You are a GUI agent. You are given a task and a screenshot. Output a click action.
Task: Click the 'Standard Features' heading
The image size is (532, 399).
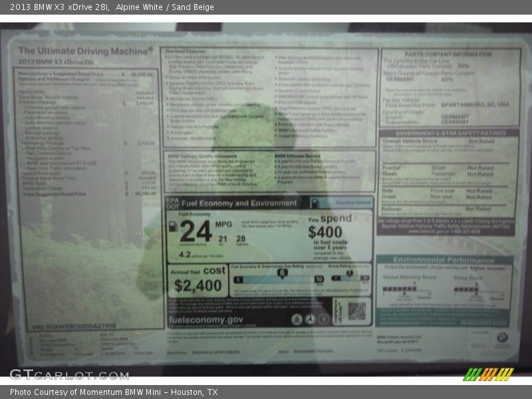185,51
